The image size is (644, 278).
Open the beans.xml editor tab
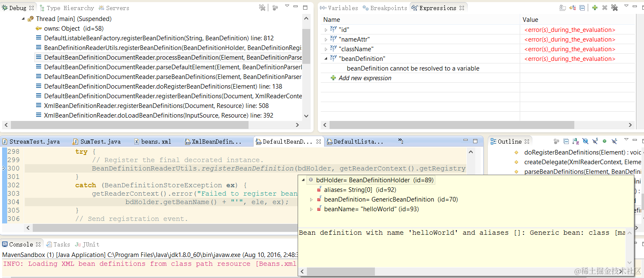(152, 142)
